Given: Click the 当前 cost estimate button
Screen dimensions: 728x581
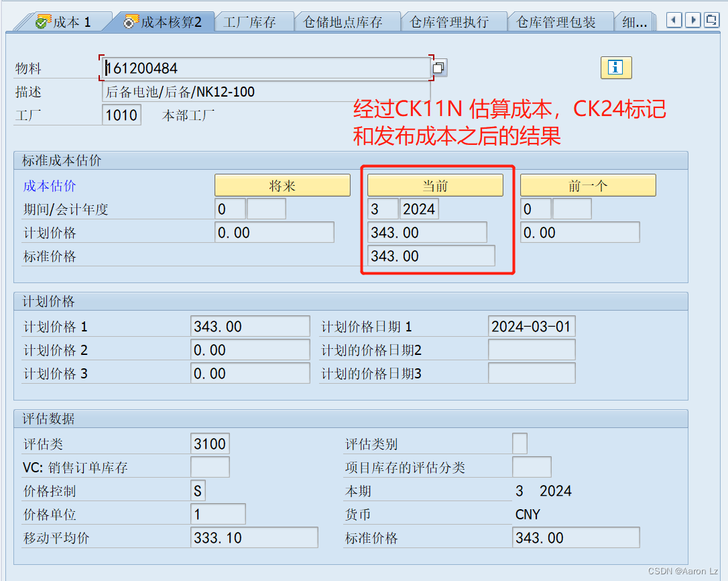Looking at the screenshot, I should 435,185.
